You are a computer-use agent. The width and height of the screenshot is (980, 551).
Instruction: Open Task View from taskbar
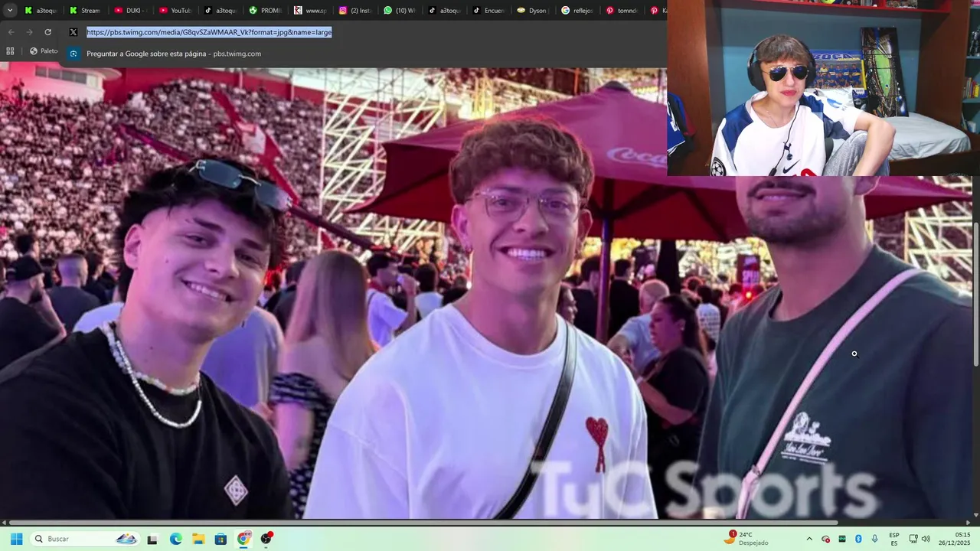pyautogui.click(x=152, y=539)
